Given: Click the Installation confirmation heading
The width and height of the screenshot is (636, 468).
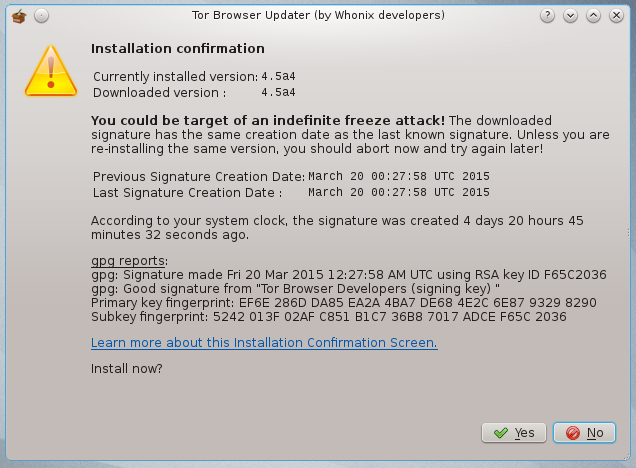Looking at the screenshot, I should 178,48.
